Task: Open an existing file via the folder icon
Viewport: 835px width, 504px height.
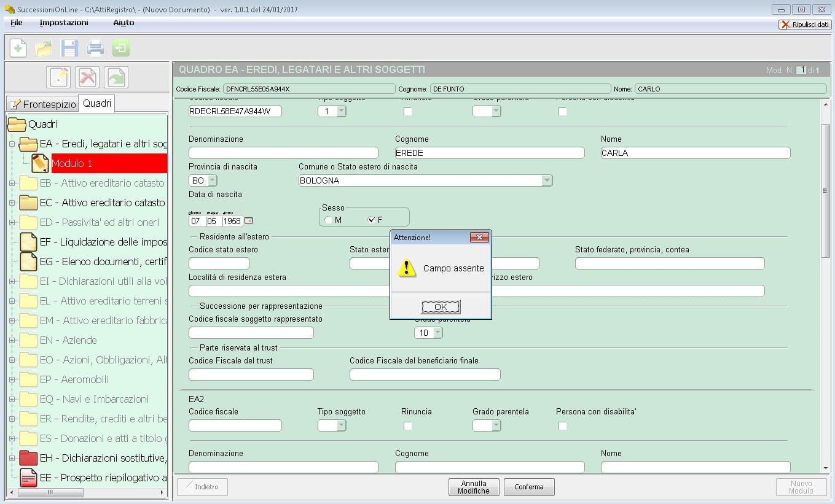Action: (44, 48)
